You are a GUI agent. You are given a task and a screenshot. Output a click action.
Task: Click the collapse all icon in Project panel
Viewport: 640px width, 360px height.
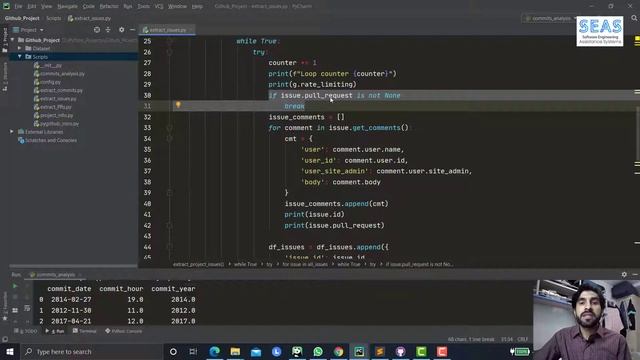(108, 30)
